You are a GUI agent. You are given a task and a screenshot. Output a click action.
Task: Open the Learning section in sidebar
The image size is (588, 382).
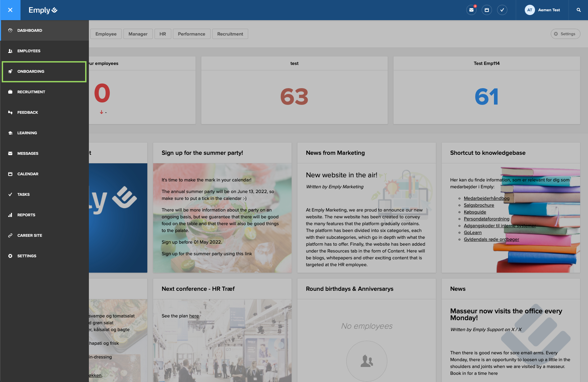pos(27,133)
